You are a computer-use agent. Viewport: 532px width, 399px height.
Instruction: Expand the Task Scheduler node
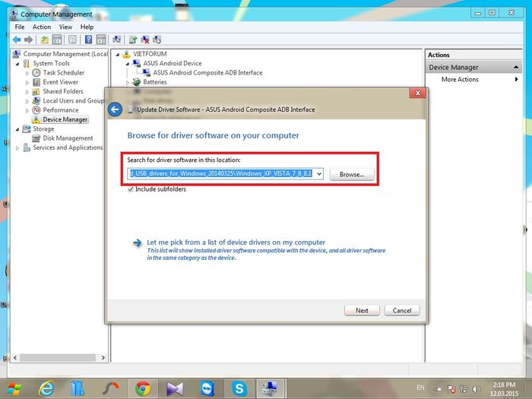tap(27, 73)
